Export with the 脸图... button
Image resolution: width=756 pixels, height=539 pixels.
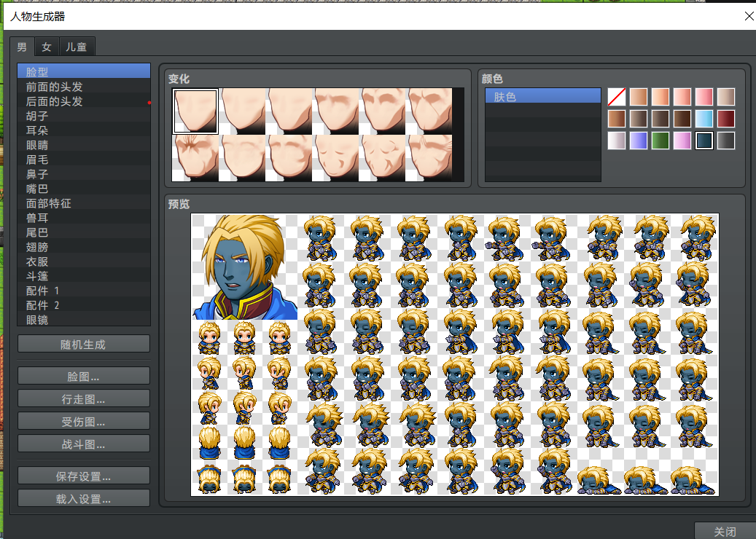click(83, 376)
